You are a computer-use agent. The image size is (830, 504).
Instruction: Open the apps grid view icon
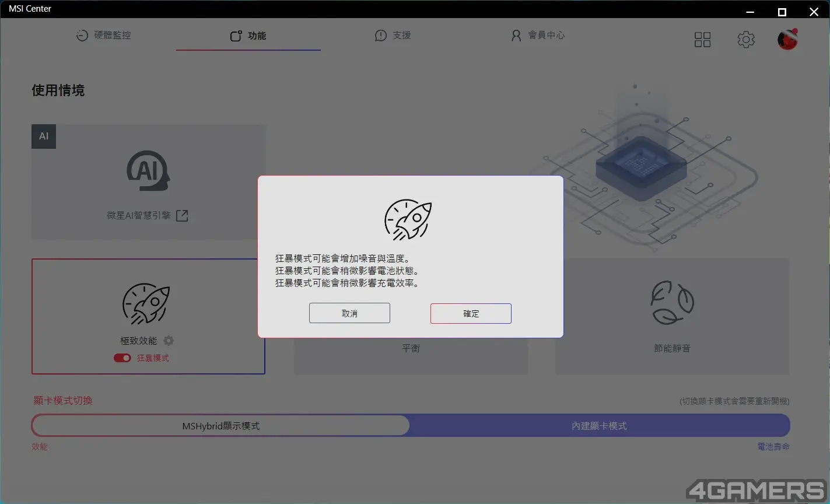click(702, 40)
